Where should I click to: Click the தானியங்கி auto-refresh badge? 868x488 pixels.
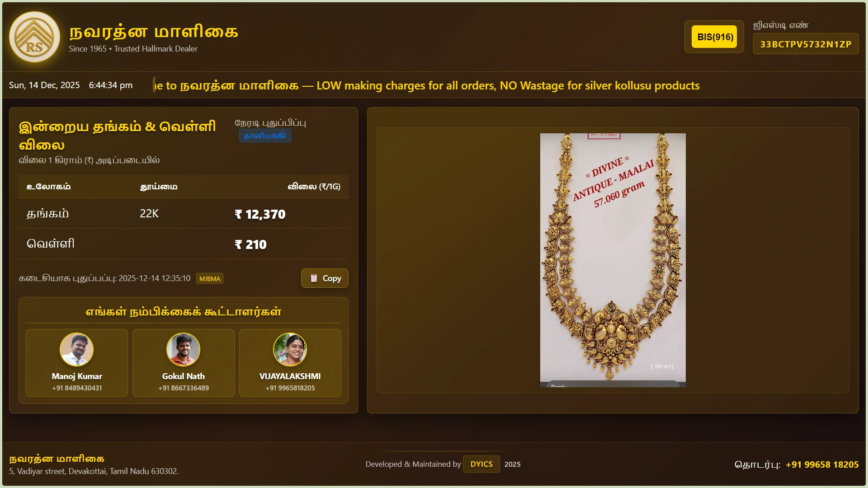[265, 136]
